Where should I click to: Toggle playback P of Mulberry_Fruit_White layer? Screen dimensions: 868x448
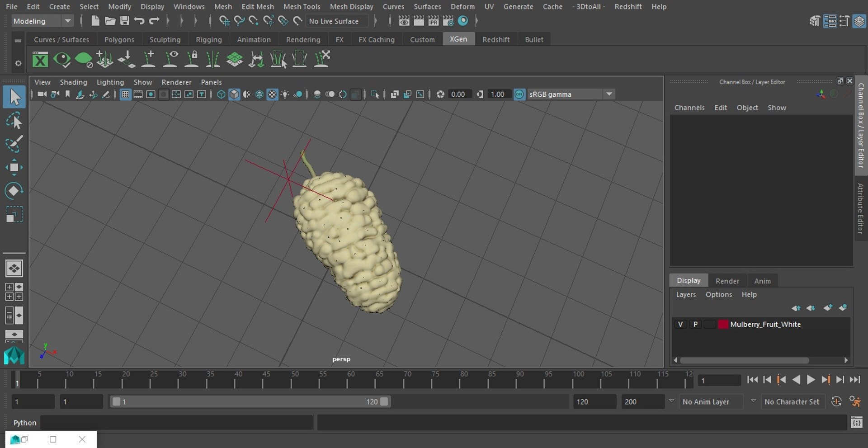point(695,324)
